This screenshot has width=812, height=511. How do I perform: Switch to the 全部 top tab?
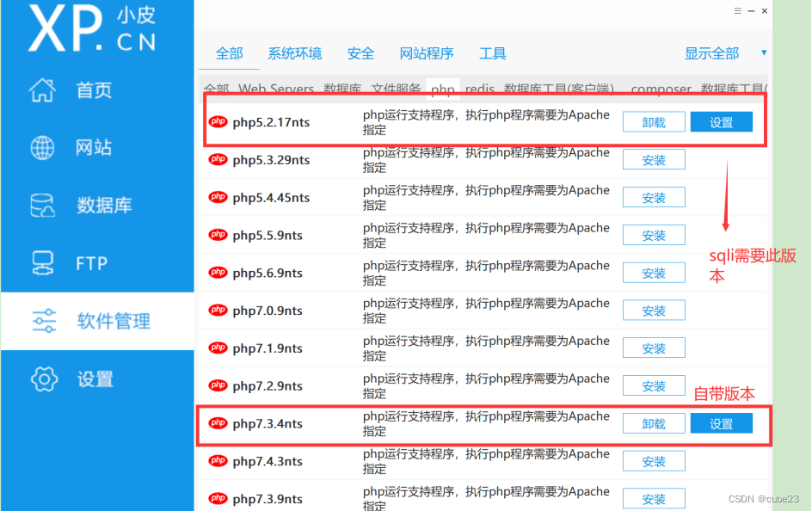(229, 53)
